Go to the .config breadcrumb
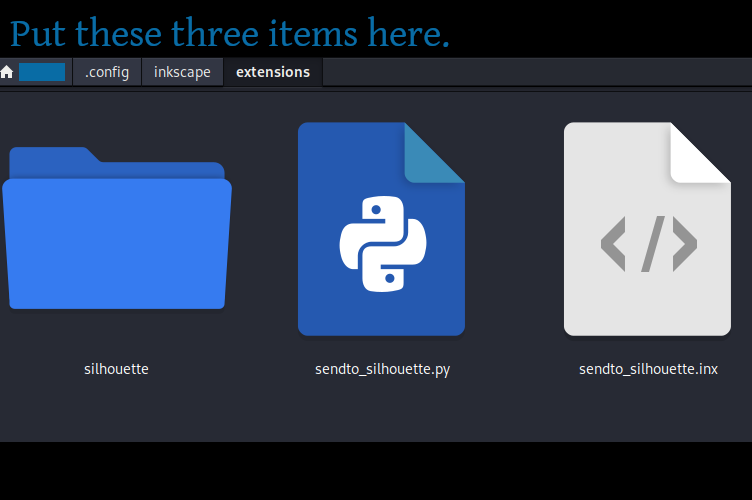This screenshot has width=752, height=500. [x=107, y=72]
